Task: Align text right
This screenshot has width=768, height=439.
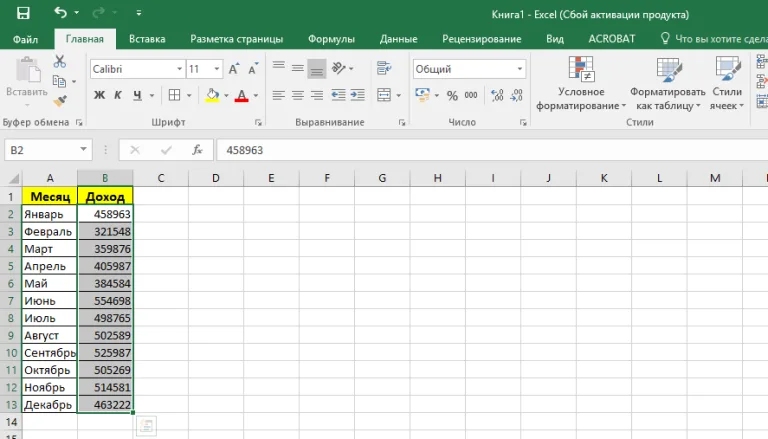Action: click(317, 95)
